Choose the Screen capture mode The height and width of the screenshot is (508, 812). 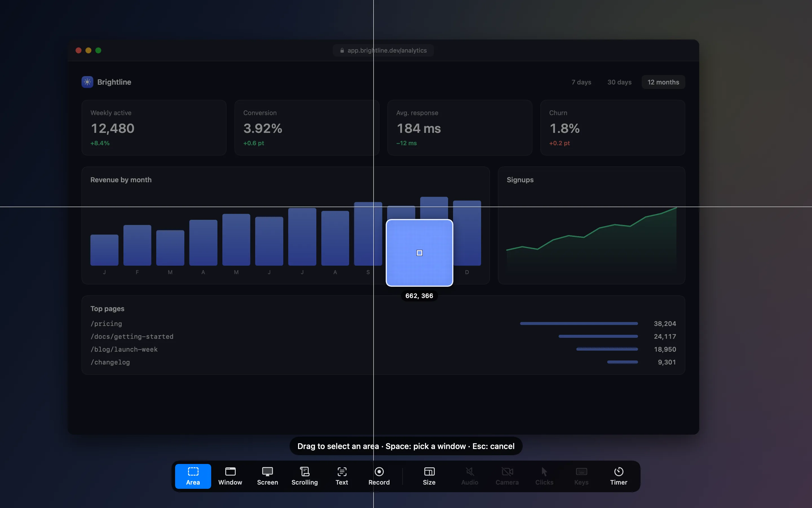click(x=267, y=476)
